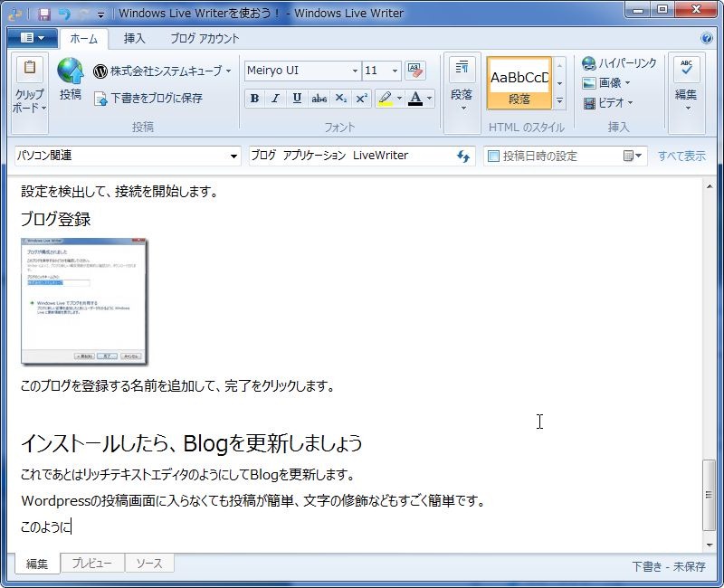Viewport: 724px width, 588px height.
Task: Select the blog setup screenshot thumbnail
Action: pos(84,301)
